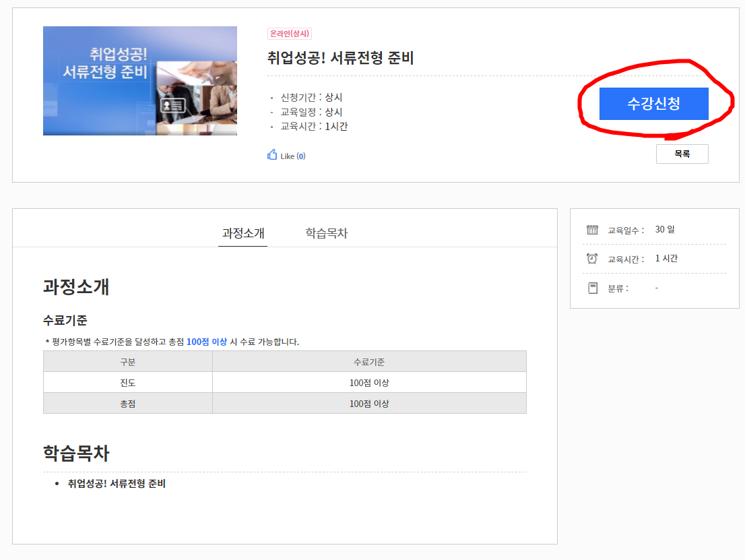This screenshot has width=745, height=560.
Task: Click the 수료기준 subsection heading
Action: (65, 320)
